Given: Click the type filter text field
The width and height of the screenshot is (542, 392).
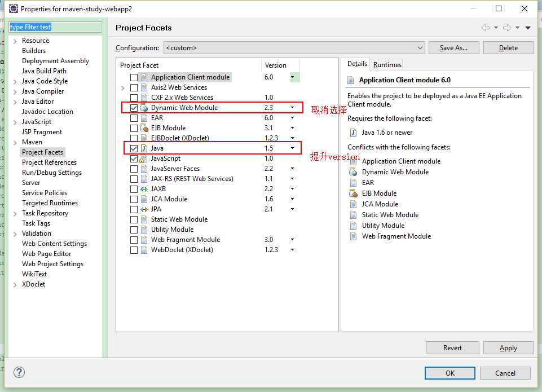Looking at the screenshot, I should click(x=55, y=27).
